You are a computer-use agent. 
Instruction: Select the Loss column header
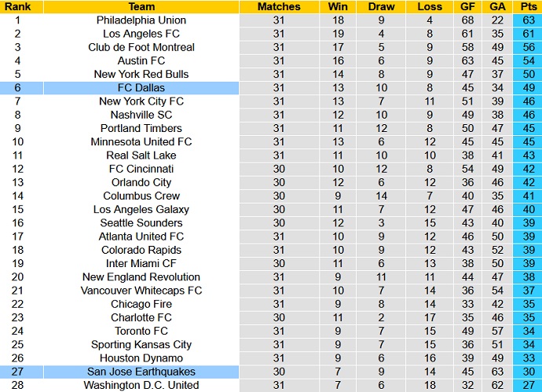(430, 6)
